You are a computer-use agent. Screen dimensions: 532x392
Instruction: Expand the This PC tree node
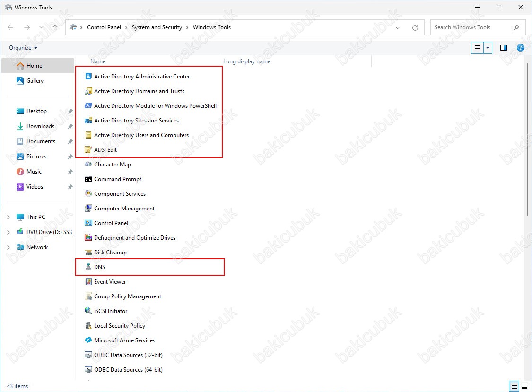click(8, 217)
